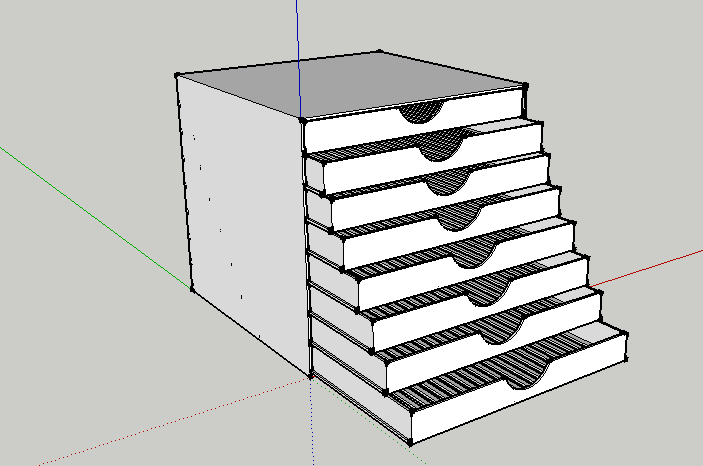This screenshot has width=703, height=466.
Task: Click the solid green axis line
Action: click(x=94, y=217)
